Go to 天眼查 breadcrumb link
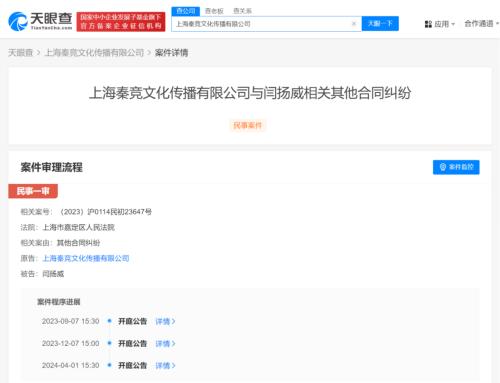 (x=20, y=53)
